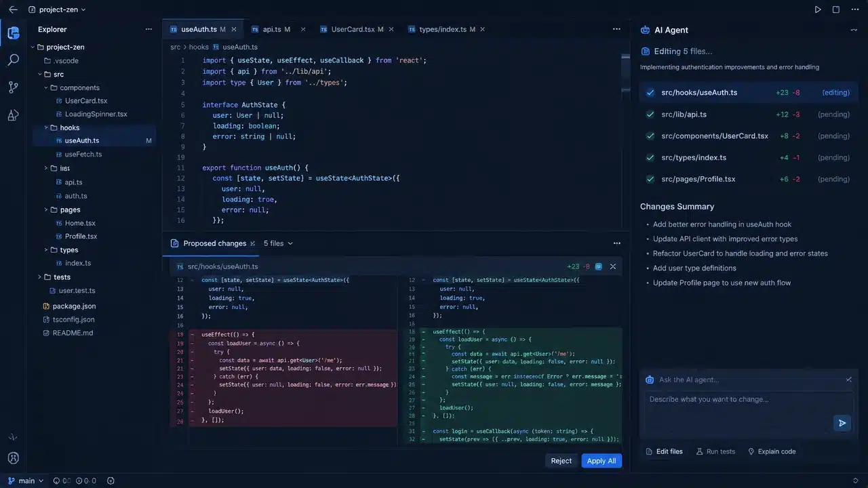Screen dimensions: 868x488
Task: Open the 5 files dropdown
Action: (278, 243)
